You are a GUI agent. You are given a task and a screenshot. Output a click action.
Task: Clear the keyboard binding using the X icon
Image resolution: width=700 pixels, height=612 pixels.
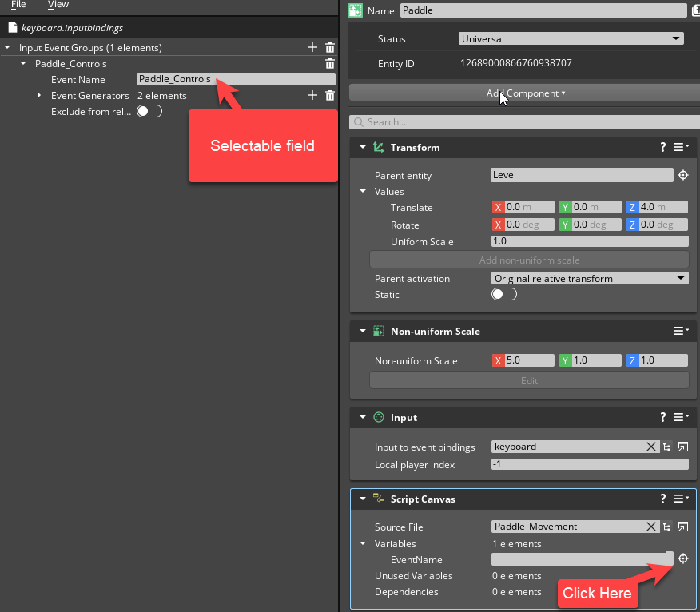651,447
